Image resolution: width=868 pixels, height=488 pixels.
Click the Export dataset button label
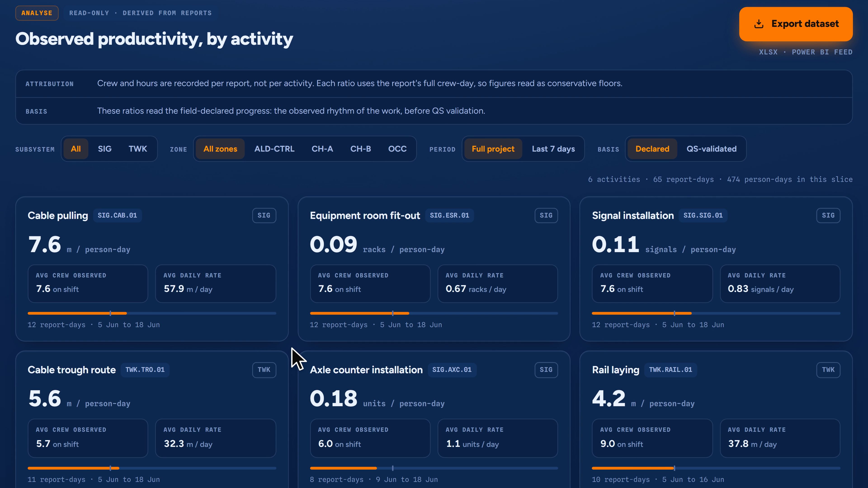click(x=805, y=24)
